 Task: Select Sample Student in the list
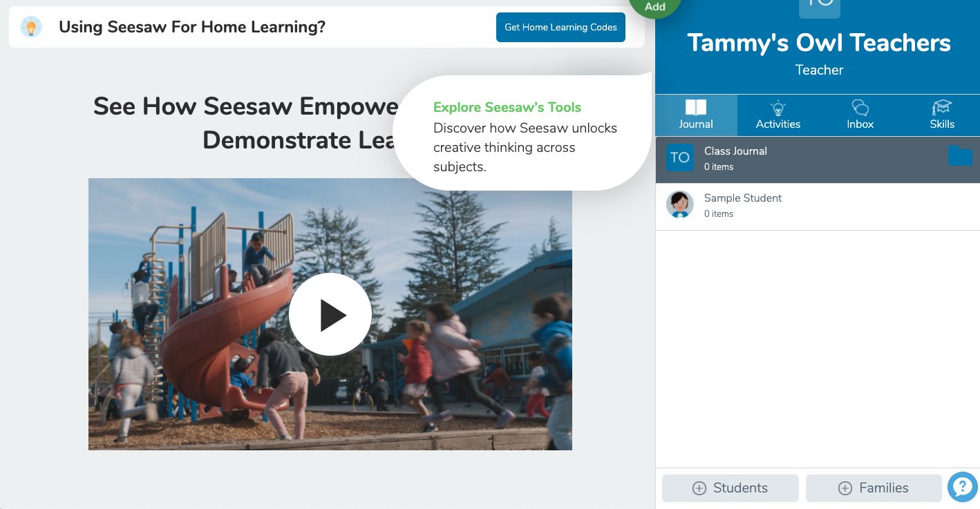pyautogui.click(x=818, y=207)
